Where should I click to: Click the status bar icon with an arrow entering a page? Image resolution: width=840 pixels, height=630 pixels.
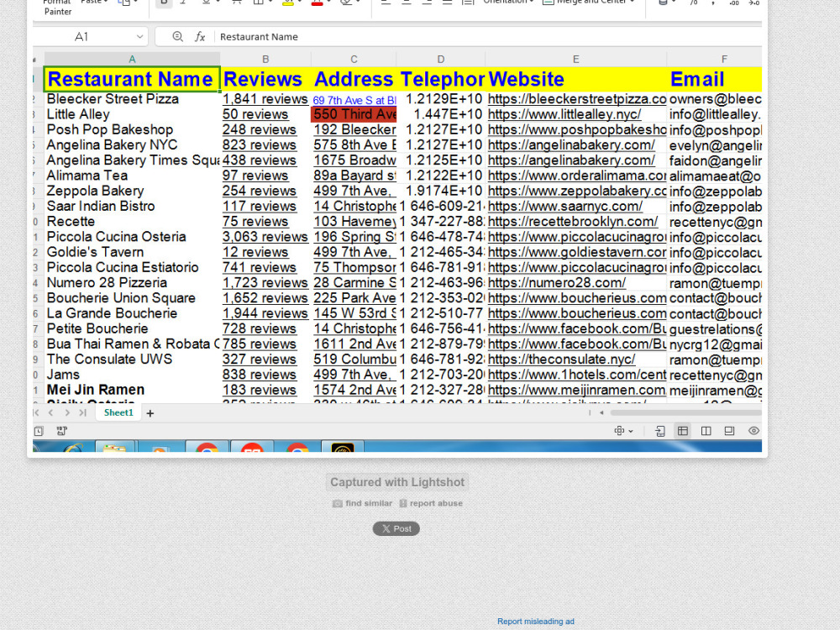[x=660, y=431]
